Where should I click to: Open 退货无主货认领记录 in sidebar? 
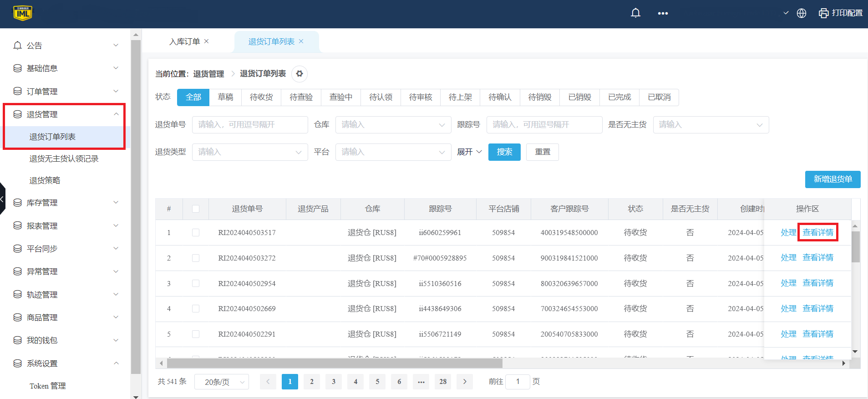coord(64,159)
